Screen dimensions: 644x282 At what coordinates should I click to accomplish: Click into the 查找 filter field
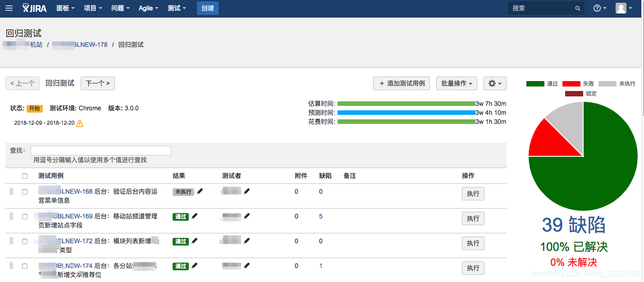[x=101, y=150]
